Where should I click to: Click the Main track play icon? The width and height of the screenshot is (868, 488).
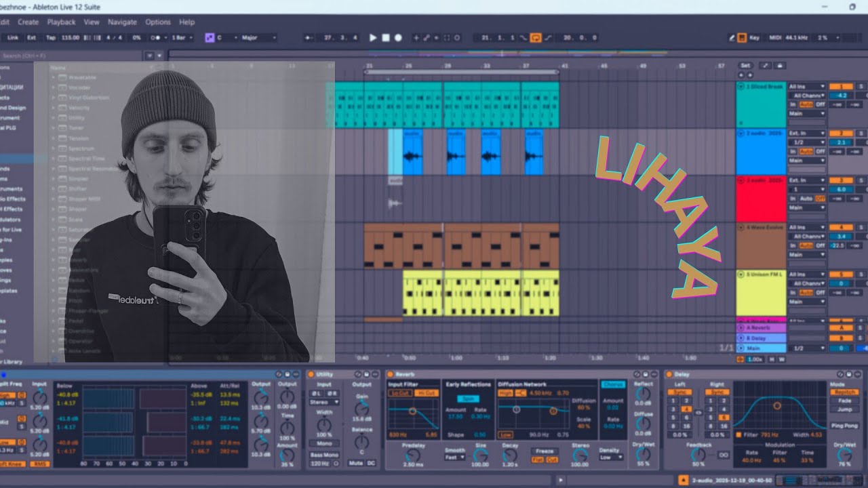(741, 348)
